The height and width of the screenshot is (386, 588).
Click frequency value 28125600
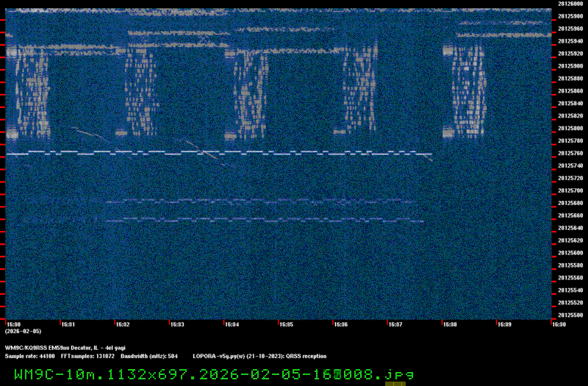[x=570, y=253]
